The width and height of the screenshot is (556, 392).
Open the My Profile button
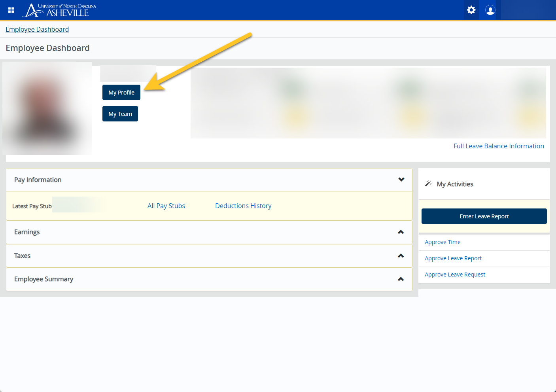(x=121, y=93)
